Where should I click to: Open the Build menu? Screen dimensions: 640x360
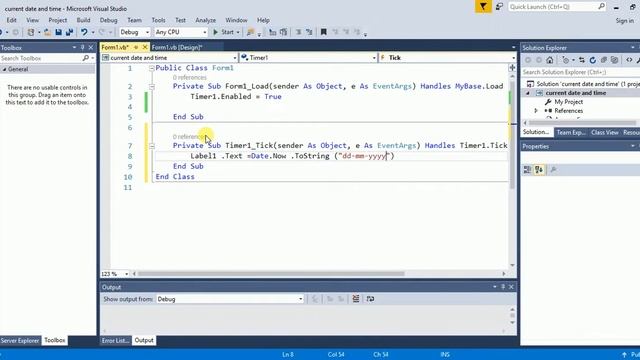pyautogui.click(x=83, y=20)
